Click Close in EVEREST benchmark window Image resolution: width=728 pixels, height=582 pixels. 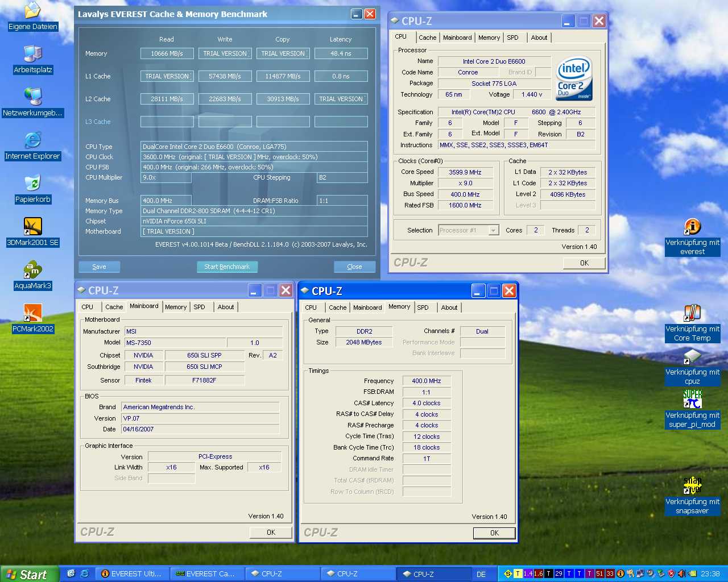click(354, 267)
